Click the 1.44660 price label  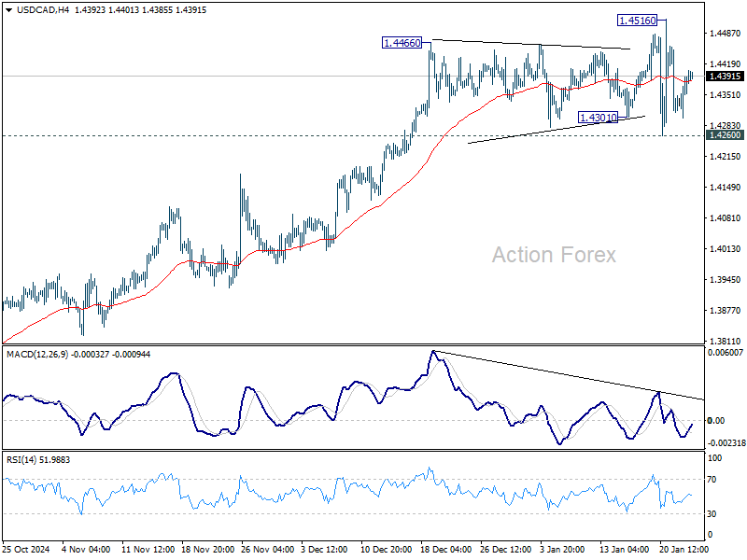tap(402, 43)
